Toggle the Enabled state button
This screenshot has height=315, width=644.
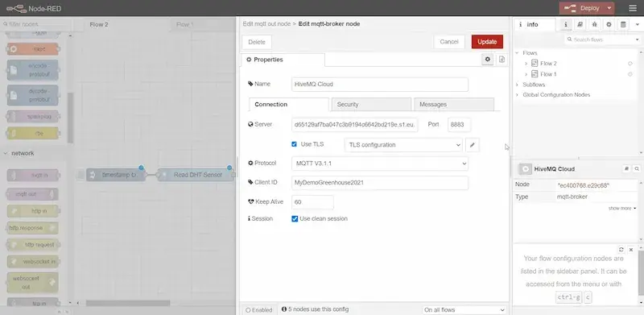pos(258,310)
